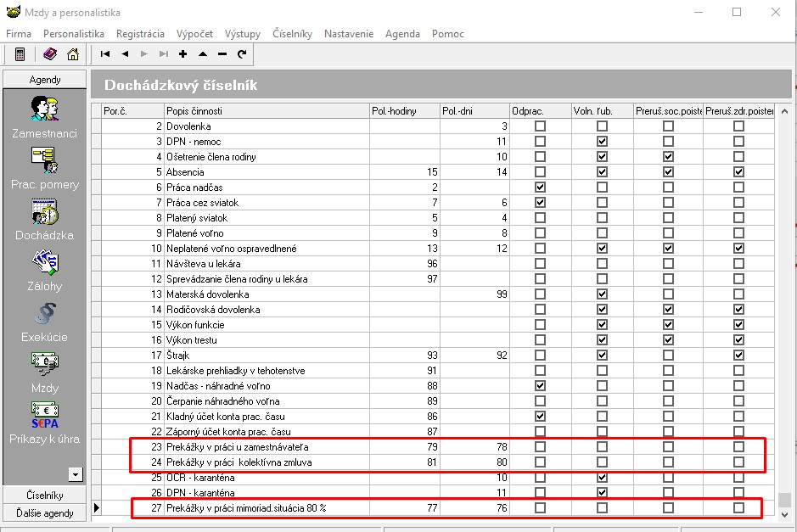Toggle Odprac. checkbox for Práca cez sviatok
Image resolution: width=797 pixels, height=532 pixels.
(541, 202)
